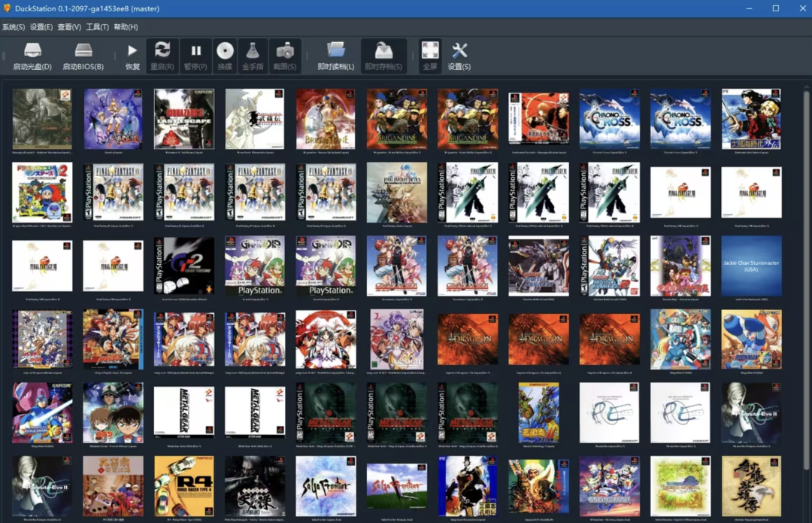Minimize the DuckStation window
Viewport: 812px width, 523px height.
point(749,8)
